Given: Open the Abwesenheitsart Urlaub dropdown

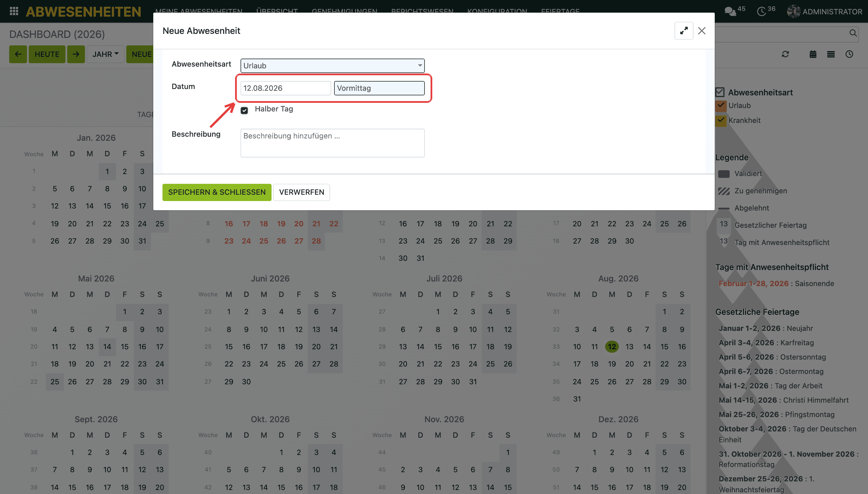Looking at the screenshot, I should 332,65.
